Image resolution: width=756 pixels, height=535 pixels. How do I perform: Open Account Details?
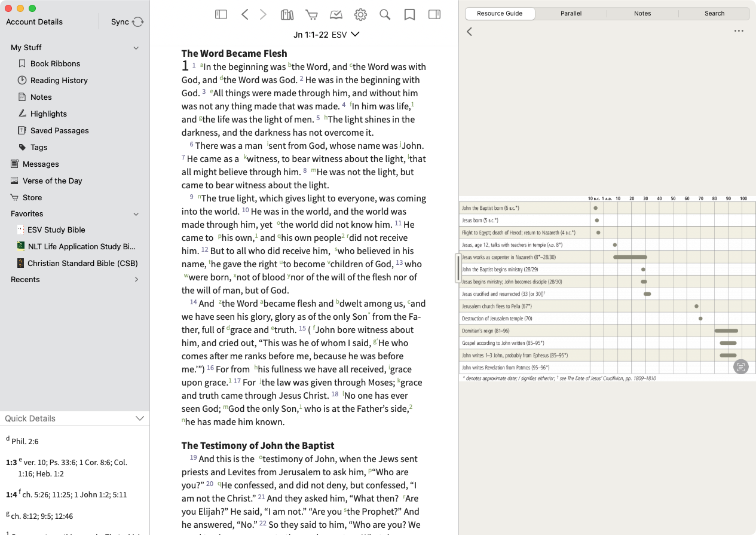[34, 22]
